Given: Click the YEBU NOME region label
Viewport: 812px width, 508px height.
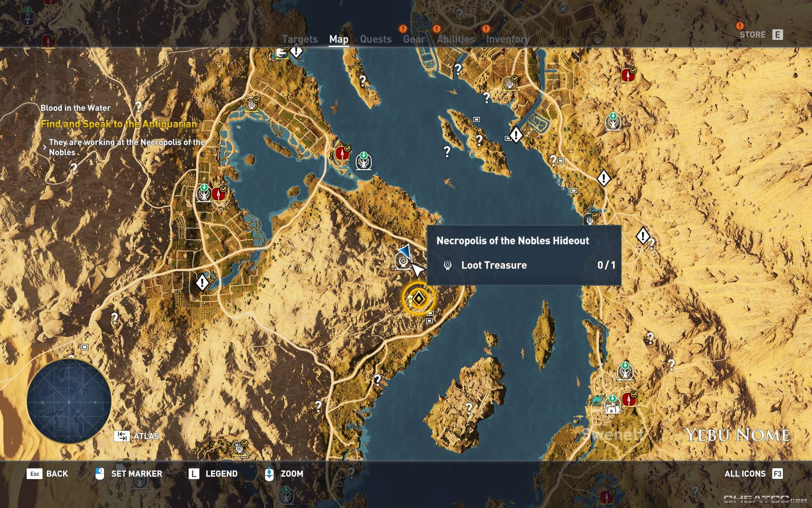Looking at the screenshot, I should (x=738, y=435).
